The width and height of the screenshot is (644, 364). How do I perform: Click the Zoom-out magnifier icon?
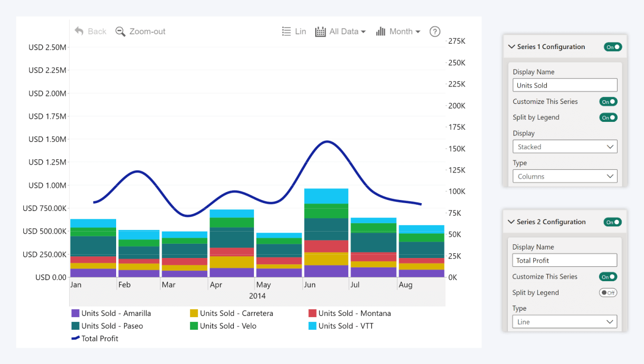[120, 32]
